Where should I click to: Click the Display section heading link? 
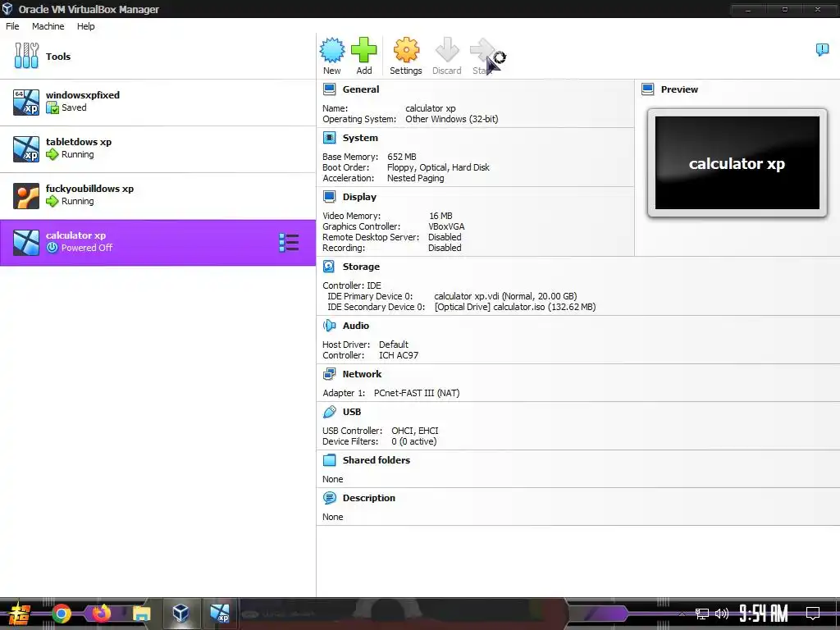coord(359,197)
